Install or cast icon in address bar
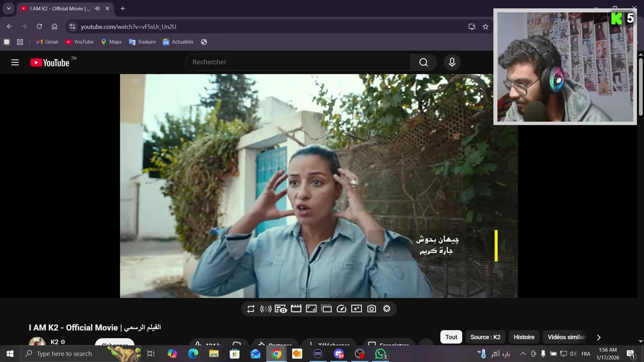Screen dimensions: 644x362 click(472, 27)
